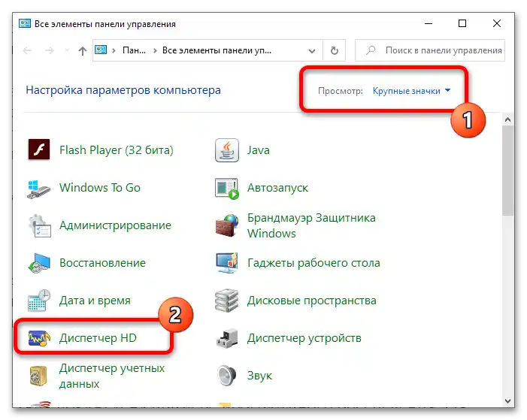Image resolution: width=527 pixels, height=420 pixels.
Task: Open the Windows To Go USB icon
Action: (38, 189)
